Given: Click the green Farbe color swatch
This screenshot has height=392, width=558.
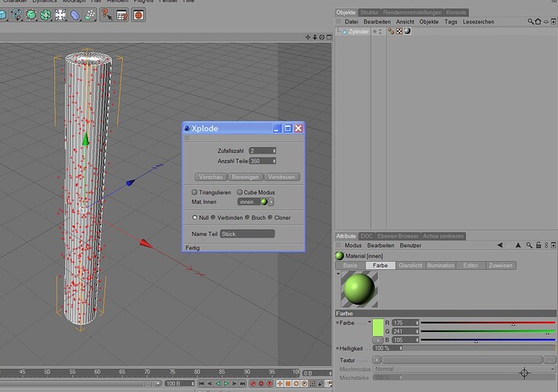Looking at the screenshot, I should click(x=378, y=327).
